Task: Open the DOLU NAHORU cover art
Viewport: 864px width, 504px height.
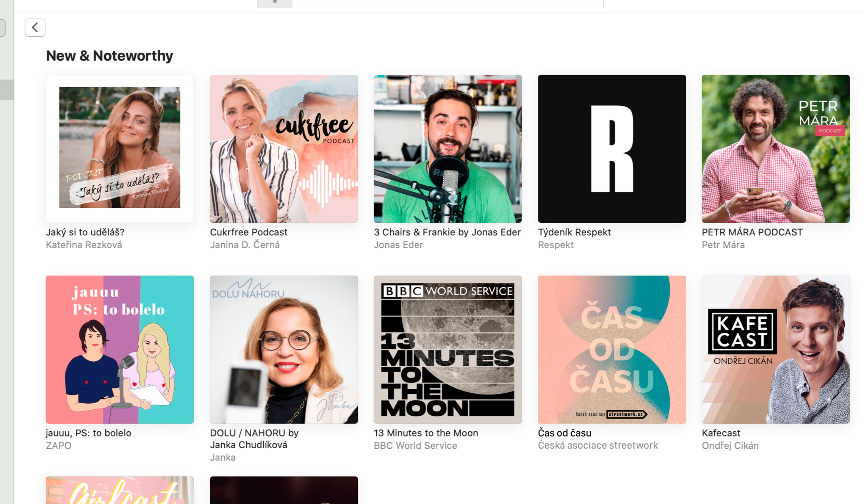Action: 284,349
